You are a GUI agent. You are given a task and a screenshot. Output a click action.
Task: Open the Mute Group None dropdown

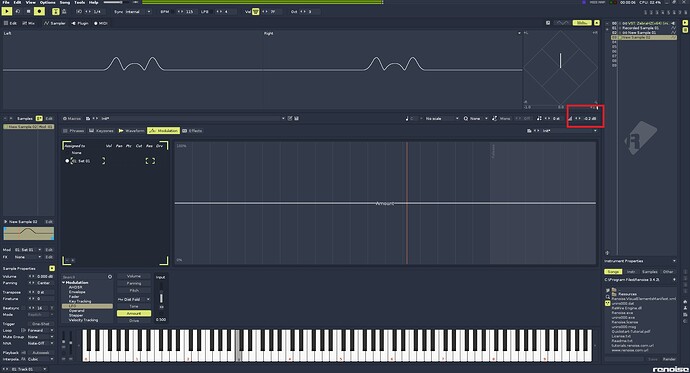pyautogui.click(x=40, y=337)
